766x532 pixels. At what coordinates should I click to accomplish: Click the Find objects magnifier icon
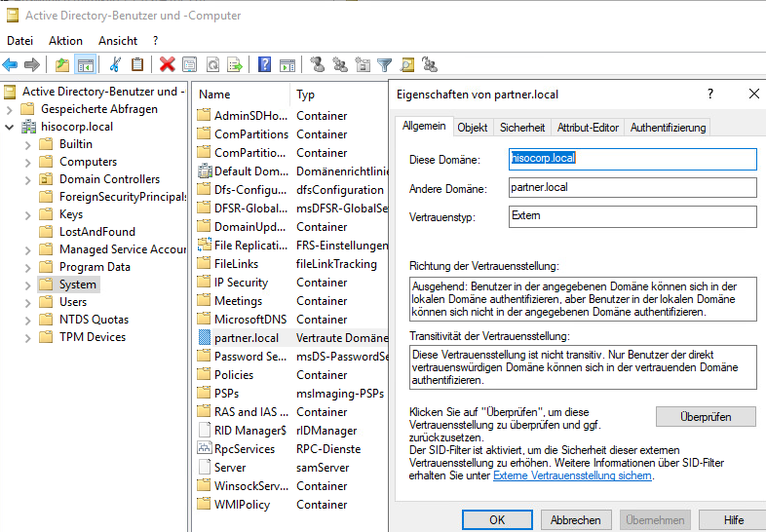click(407, 64)
